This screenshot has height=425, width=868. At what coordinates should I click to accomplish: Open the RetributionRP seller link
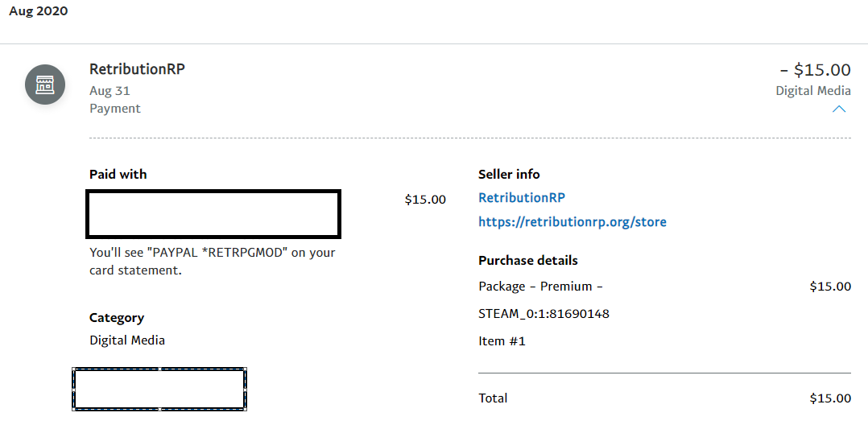click(522, 197)
